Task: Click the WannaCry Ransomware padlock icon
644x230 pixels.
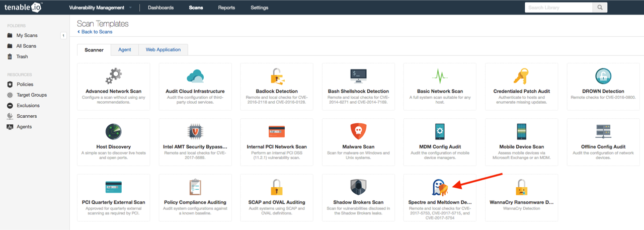Action: (x=521, y=187)
